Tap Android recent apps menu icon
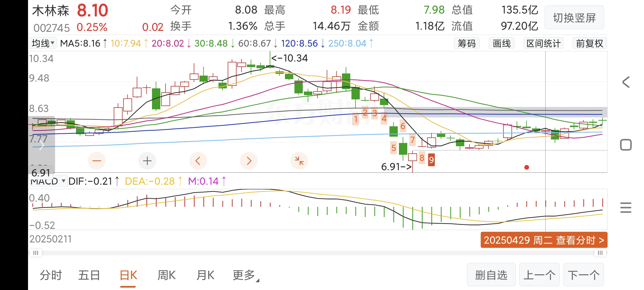The width and height of the screenshot is (644, 290). pyautogui.click(x=625, y=208)
